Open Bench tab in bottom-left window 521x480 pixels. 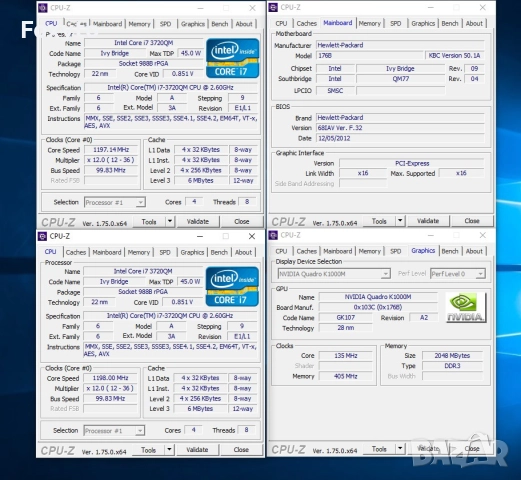219,252
